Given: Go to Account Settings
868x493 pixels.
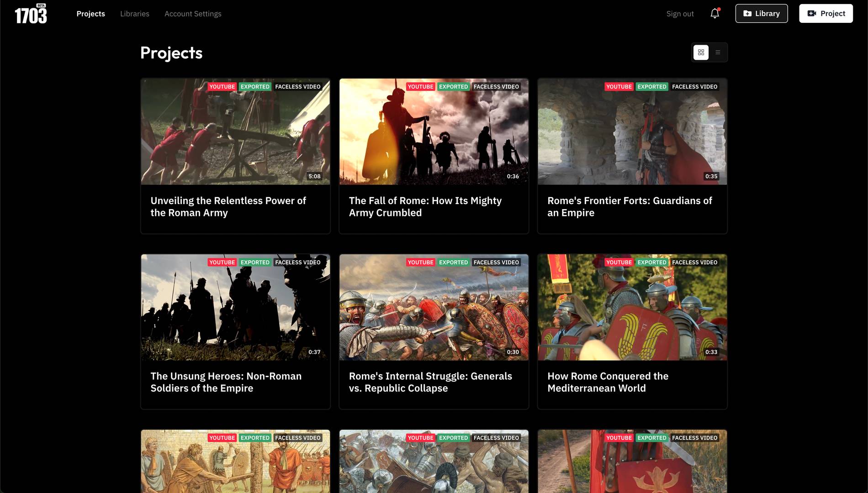Looking at the screenshot, I should [193, 14].
